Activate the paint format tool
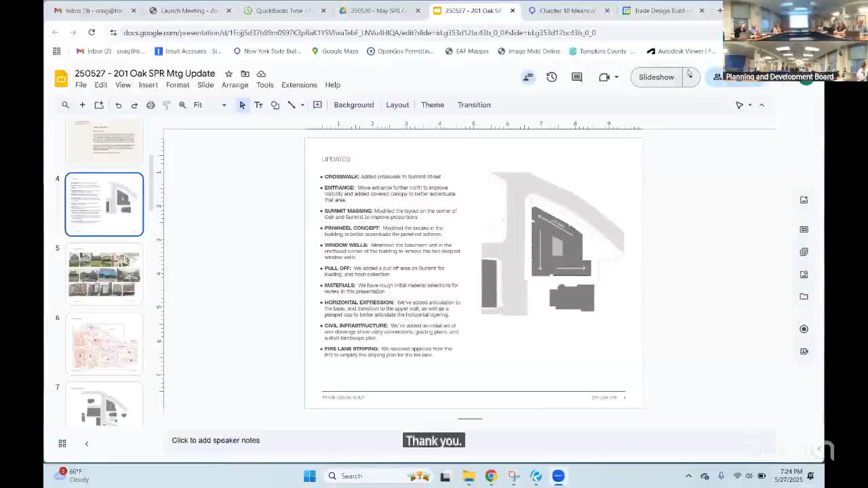 point(166,105)
